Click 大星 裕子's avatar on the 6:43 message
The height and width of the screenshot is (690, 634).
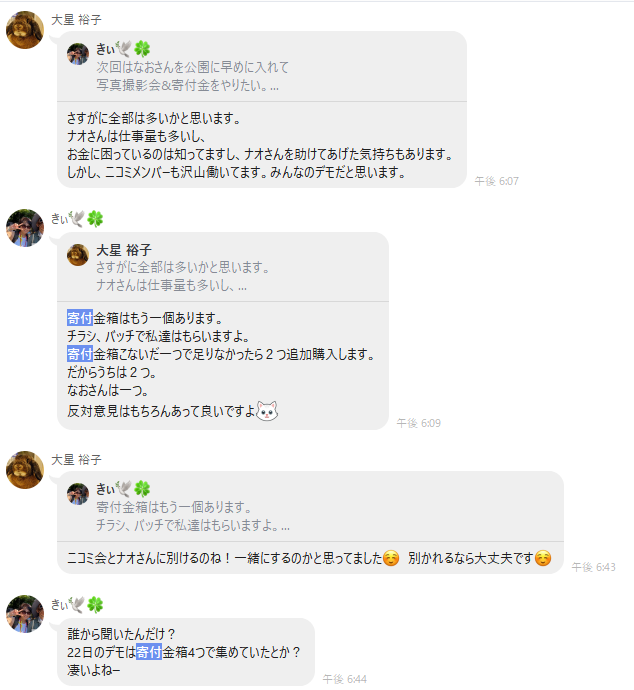(x=25, y=470)
